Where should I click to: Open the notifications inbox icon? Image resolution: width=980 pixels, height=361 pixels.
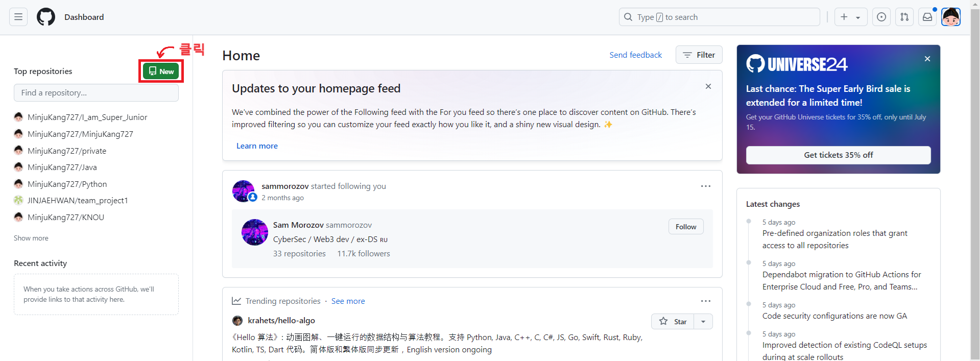click(x=927, y=17)
